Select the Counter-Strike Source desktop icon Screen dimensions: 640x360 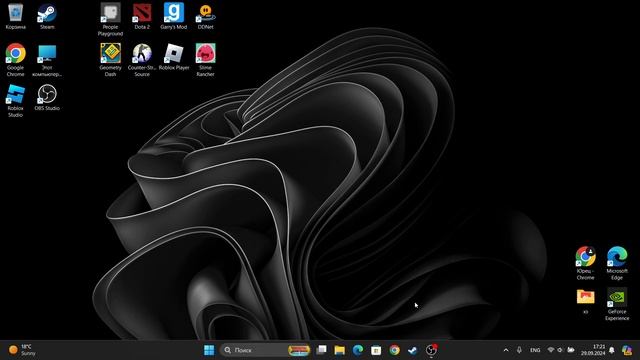point(142,60)
